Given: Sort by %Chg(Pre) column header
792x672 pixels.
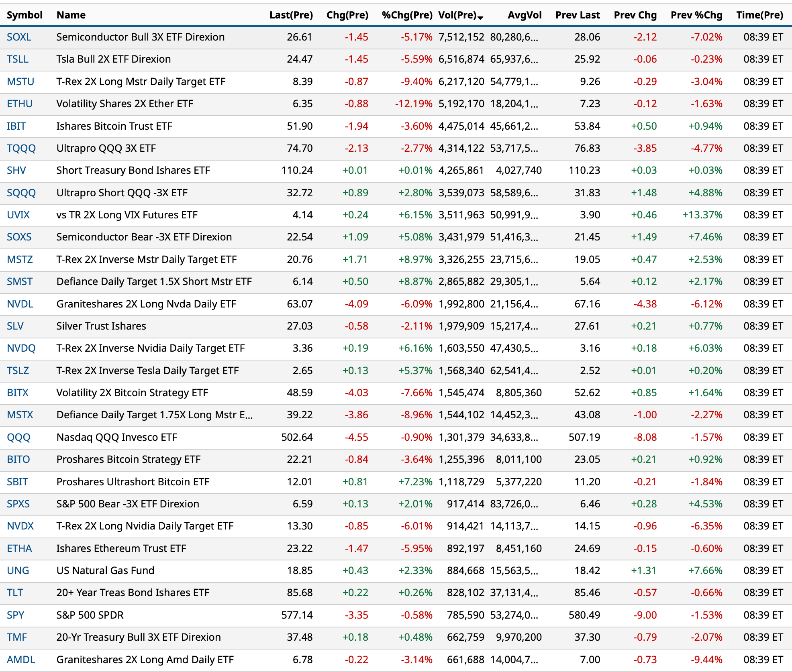Looking at the screenshot, I should (x=407, y=15).
